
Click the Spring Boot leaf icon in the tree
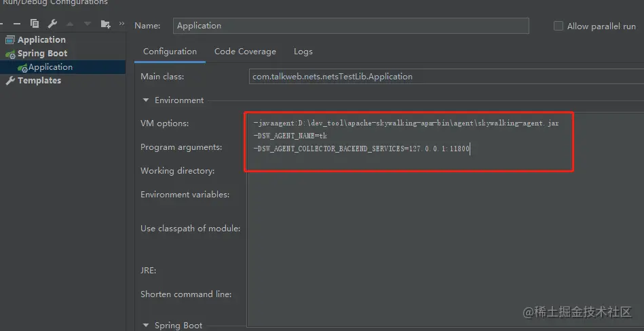10,54
